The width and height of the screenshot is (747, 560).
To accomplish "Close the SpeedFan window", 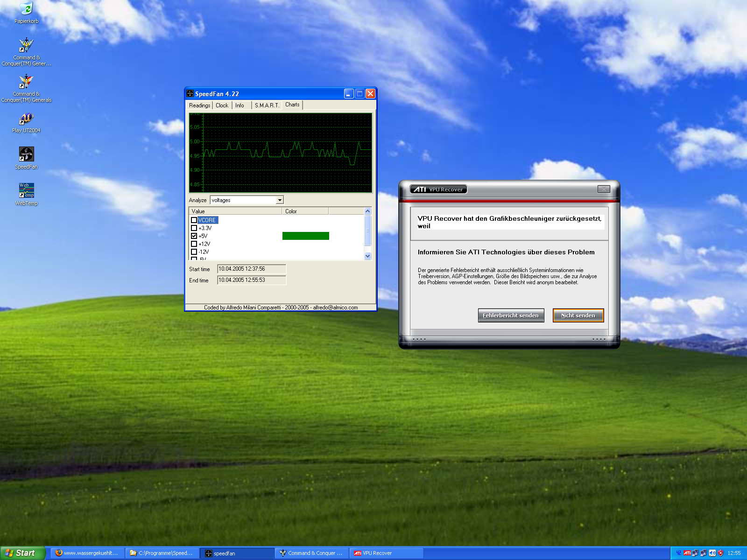I will pyautogui.click(x=370, y=94).
